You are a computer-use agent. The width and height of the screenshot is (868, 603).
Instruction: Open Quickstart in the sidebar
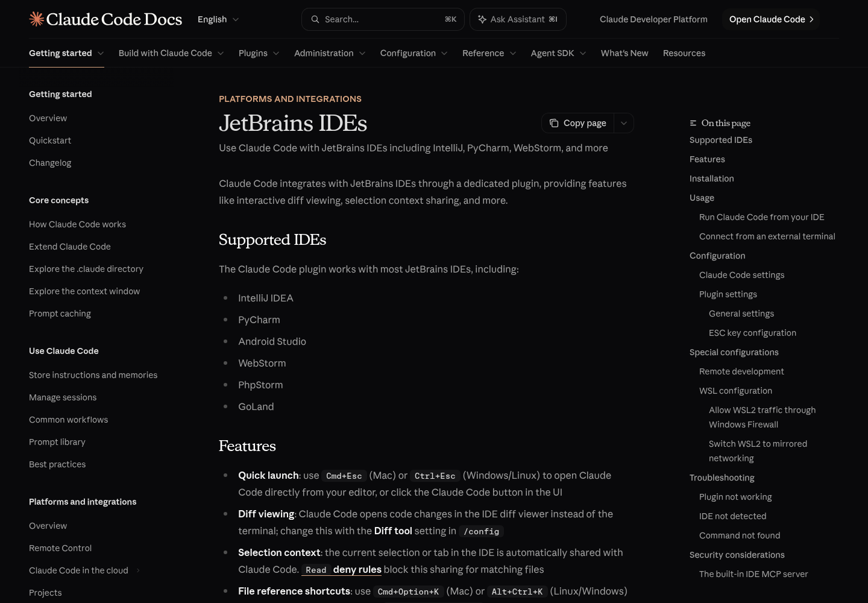(50, 140)
